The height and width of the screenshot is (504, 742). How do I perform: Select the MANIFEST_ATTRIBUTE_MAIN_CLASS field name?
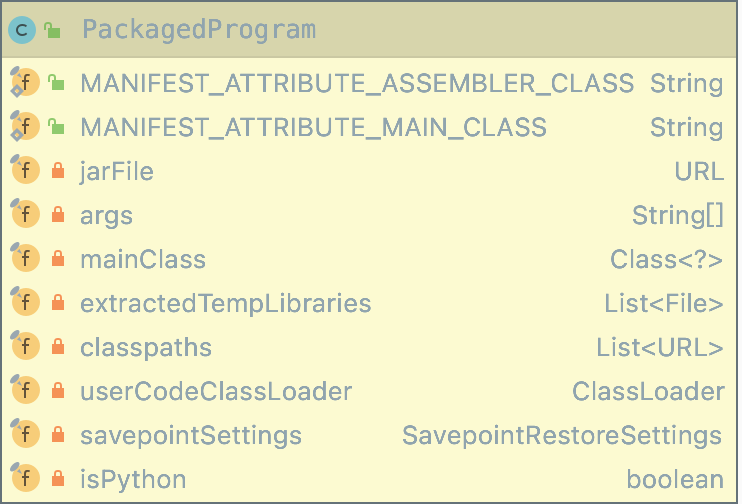click(313, 127)
